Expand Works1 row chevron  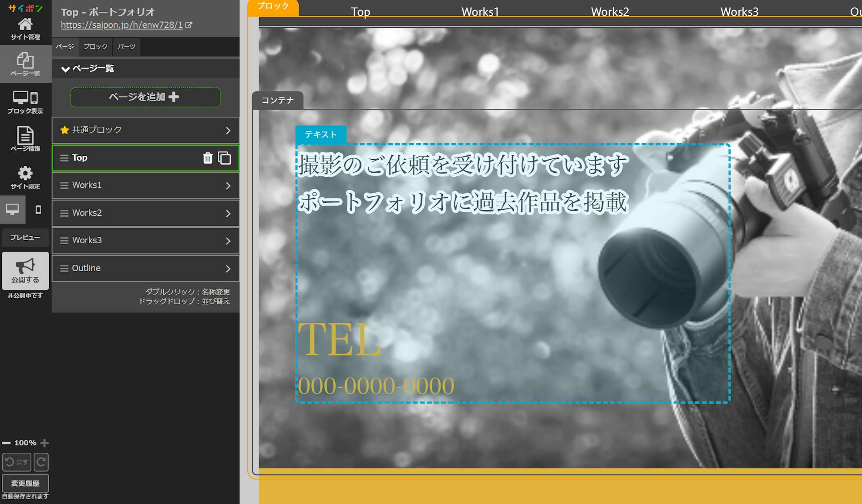click(228, 186)
